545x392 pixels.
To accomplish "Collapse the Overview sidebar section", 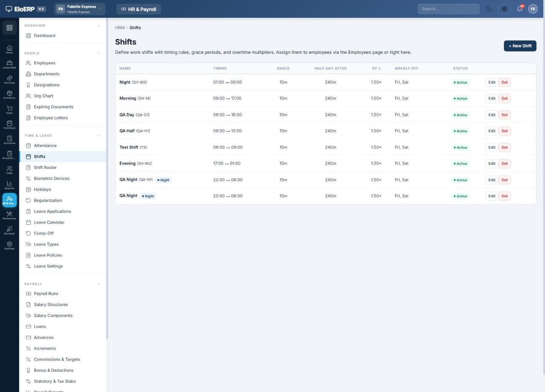I will click(99, 26).
